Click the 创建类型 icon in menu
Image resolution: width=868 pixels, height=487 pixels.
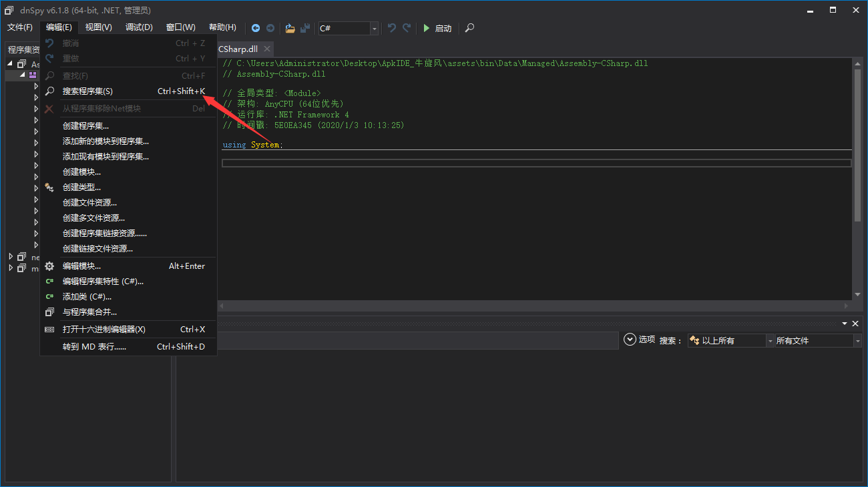(49, 187)
